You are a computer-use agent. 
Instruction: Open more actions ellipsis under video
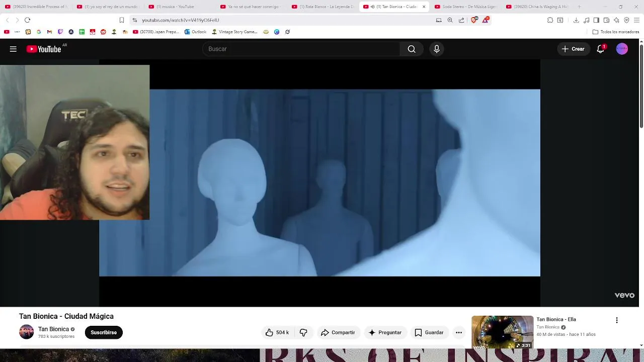click(458, 332)
